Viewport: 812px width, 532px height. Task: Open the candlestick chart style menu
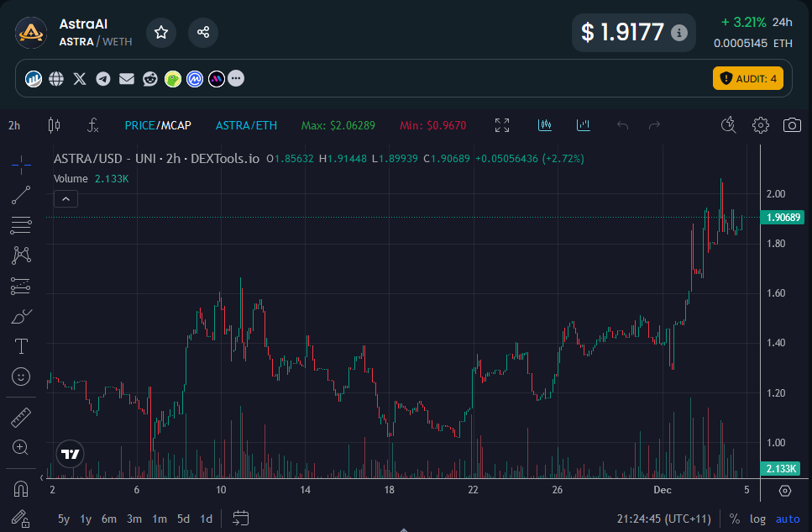[x=54, y=125]
